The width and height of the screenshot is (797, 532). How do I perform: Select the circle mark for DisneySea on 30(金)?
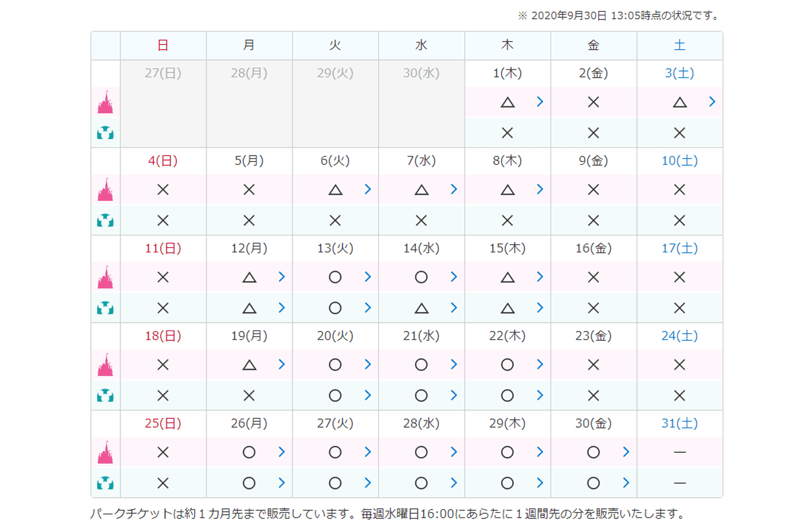pos(593,483)
